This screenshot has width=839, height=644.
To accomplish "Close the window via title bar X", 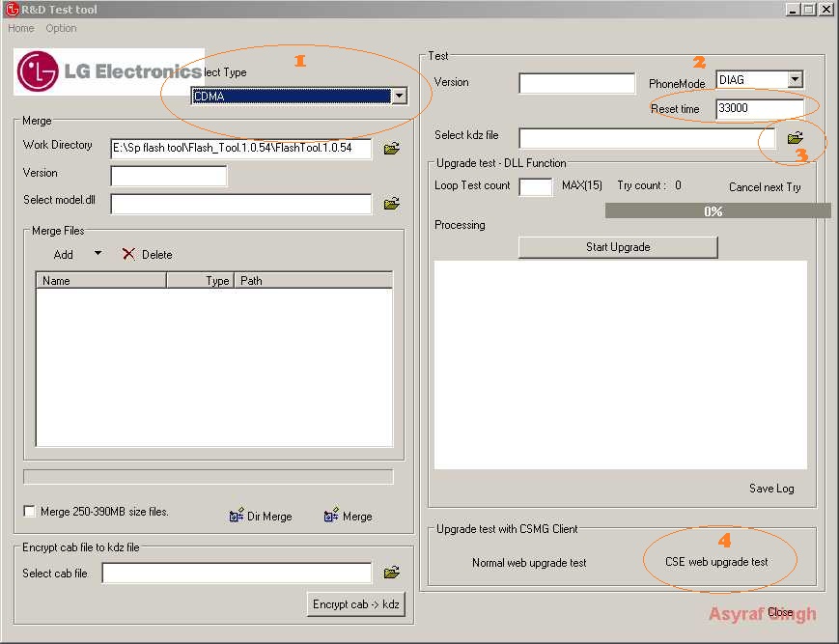I will [x=826, y=9].
